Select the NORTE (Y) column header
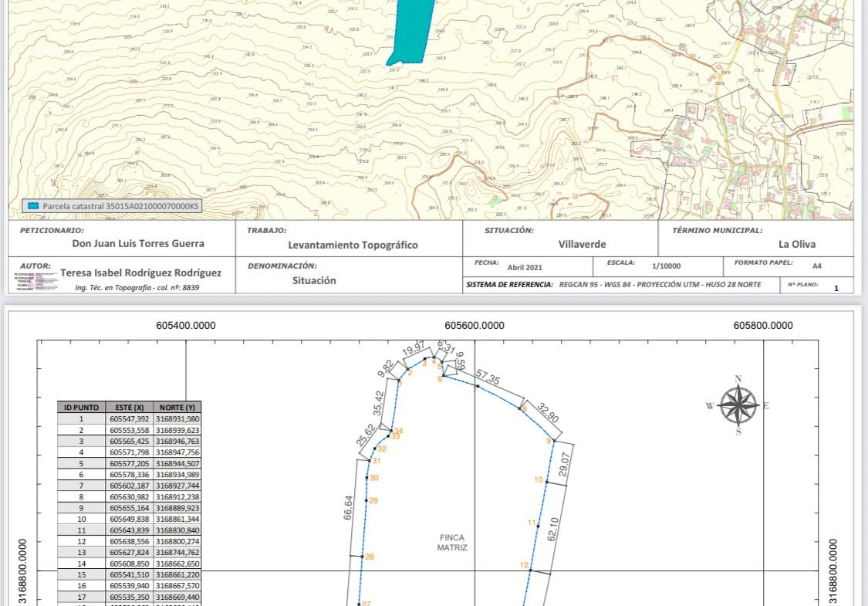This screenshot has height=606, width=868. click(177, 407)
